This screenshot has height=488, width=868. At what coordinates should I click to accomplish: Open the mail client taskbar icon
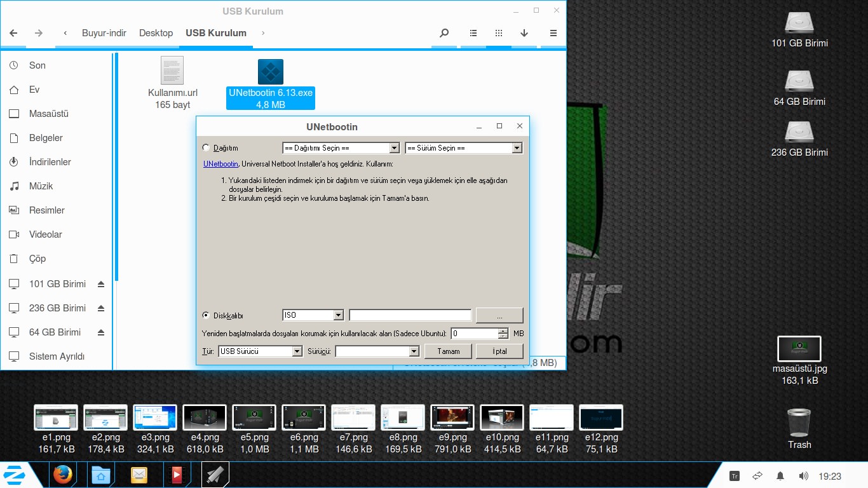[x=139, y=475]
